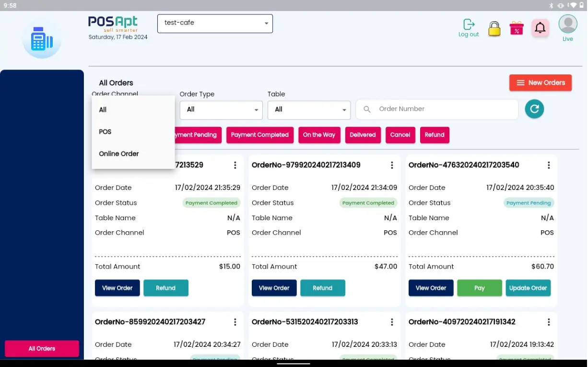Choose Online Order in channel list
Image resolution: width=588 pixels, height=367 pixels.
coord(119,154)
